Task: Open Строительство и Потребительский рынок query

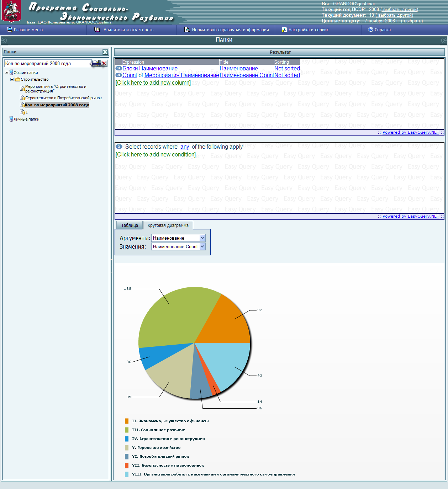Action: coord(64,98)
